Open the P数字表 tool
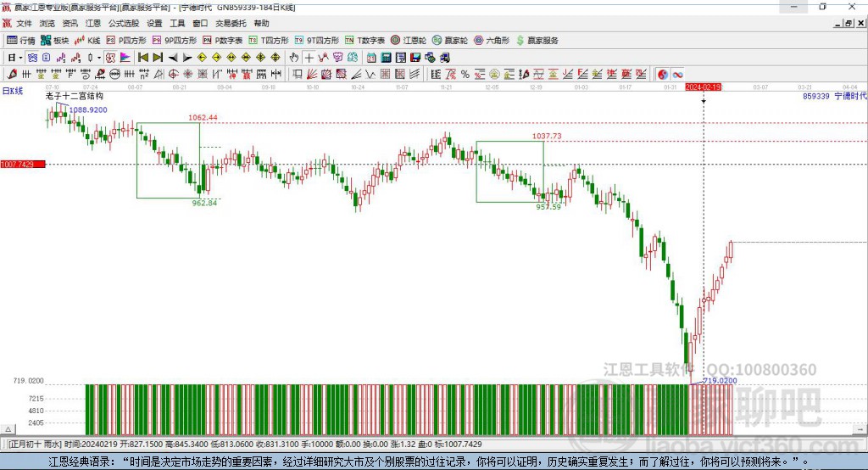This screenshot has height=470, width=868. 223,41
